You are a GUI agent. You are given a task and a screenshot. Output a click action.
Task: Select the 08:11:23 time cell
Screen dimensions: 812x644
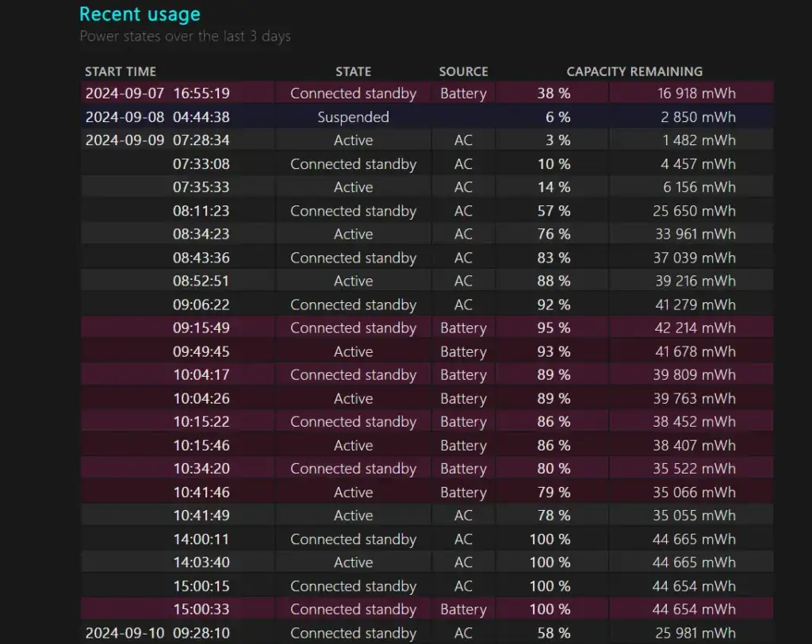(x=201, y=211)
